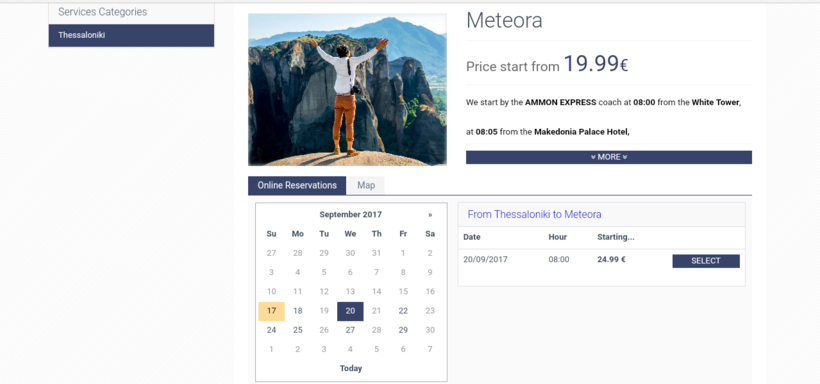This screenshot has height=384, width=820.
Task: Click SELECT for the 20/09/2017 trip
Action: coord(706,261)
